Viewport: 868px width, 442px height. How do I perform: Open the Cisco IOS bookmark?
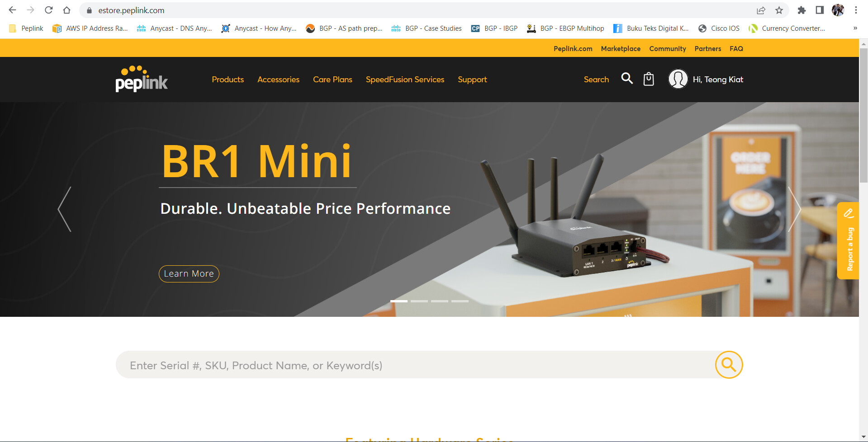[719, 28]
